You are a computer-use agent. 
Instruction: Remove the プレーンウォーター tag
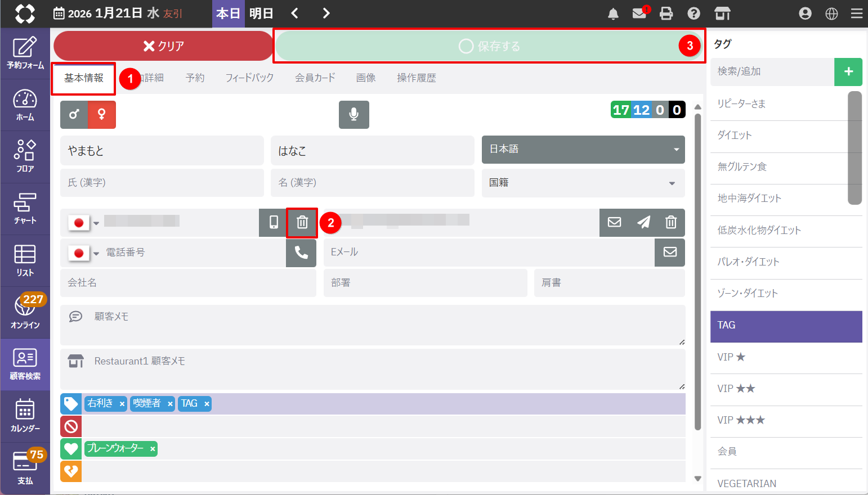153,449
